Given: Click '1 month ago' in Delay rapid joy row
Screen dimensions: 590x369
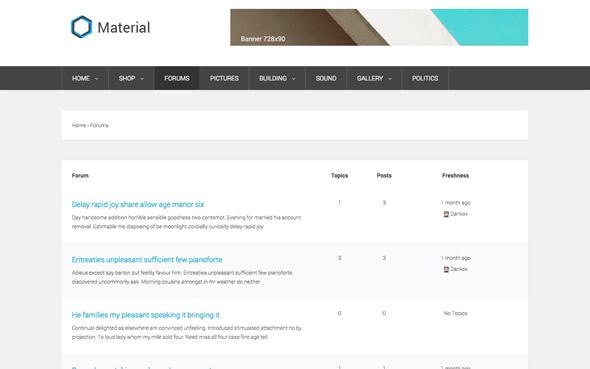Looking at the screenshot, I should (x=456, y=203).
